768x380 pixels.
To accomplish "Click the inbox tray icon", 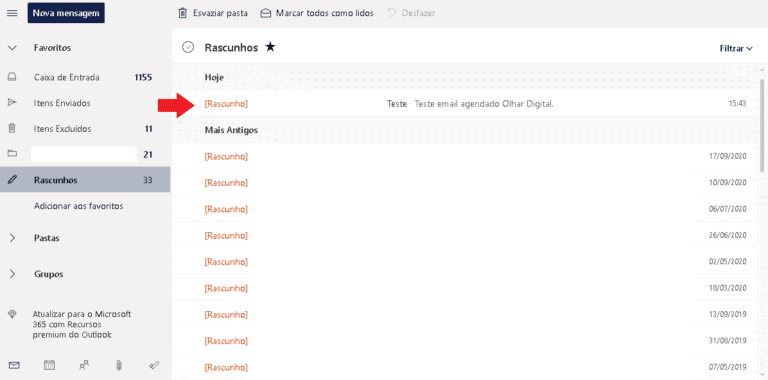I will coord(13,77).
